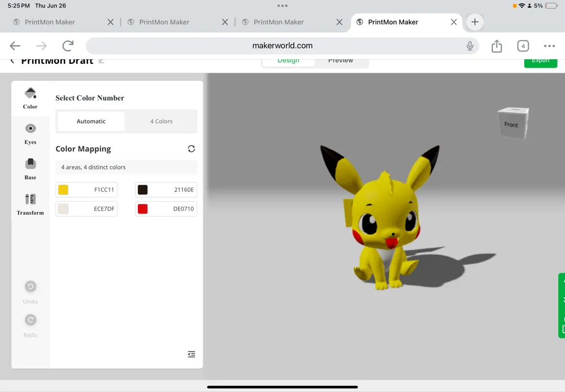Image resolution: width=565 pixels, height=392 pixels.
Task: Open the browser more options menu
Action: point(549,46)
